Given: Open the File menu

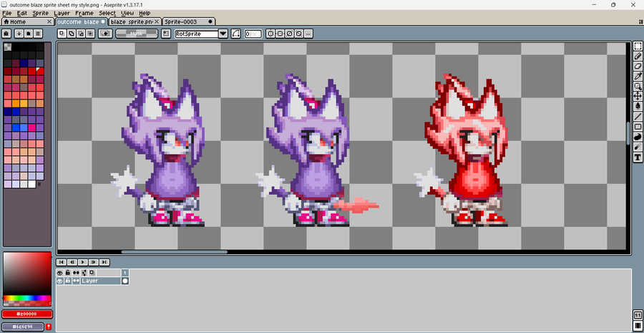Looking at the screenshot, I should tap(6, 13).
